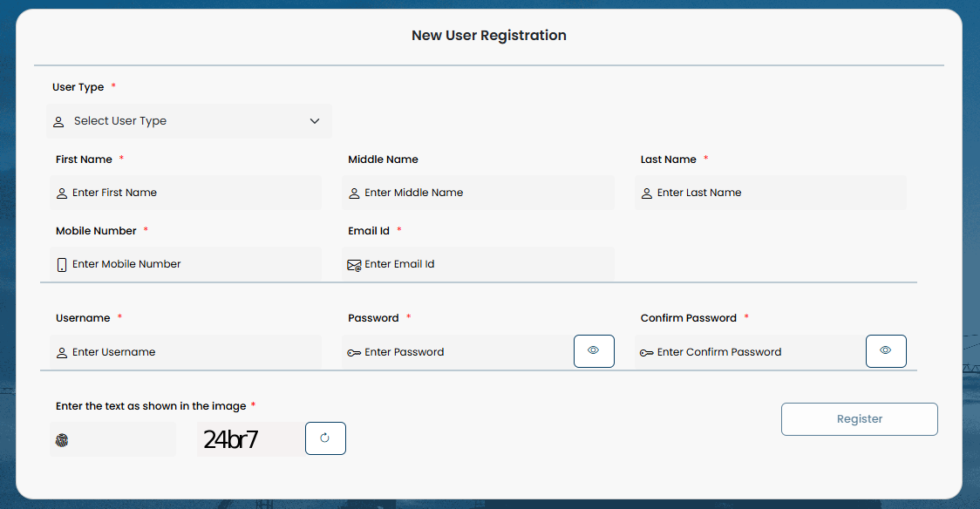The width and height of the screenshot is (980, 509).
Task: Refresh the captcha image
Action: click(x=325, y=438)
